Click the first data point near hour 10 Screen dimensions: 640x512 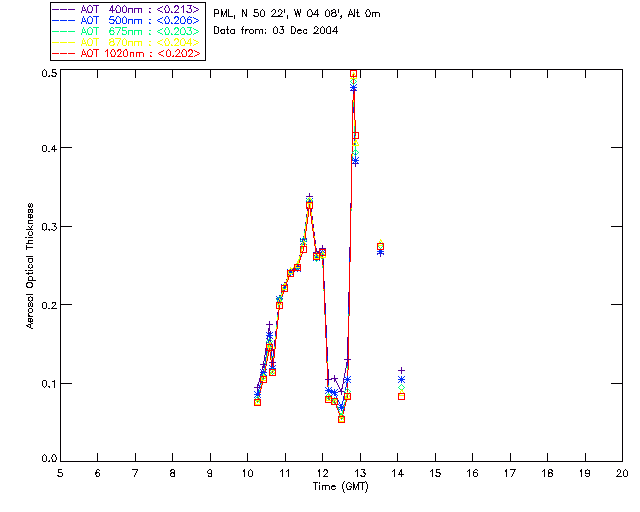tap(258, 402)
